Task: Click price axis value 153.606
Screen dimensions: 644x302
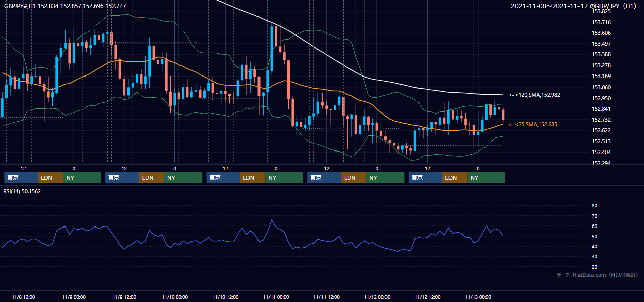Action: (601, 33)
